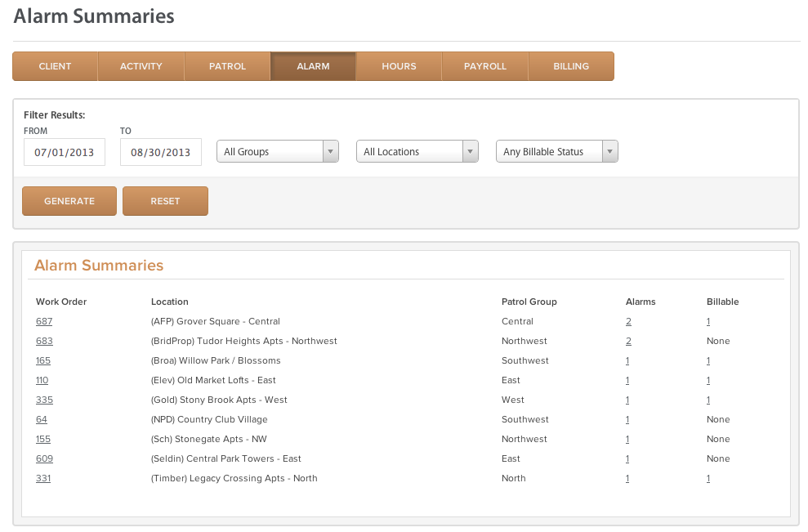Screen dimensions: 808x532
Task: Open alarms count for Country Club Village
Action: coord(627,419)
